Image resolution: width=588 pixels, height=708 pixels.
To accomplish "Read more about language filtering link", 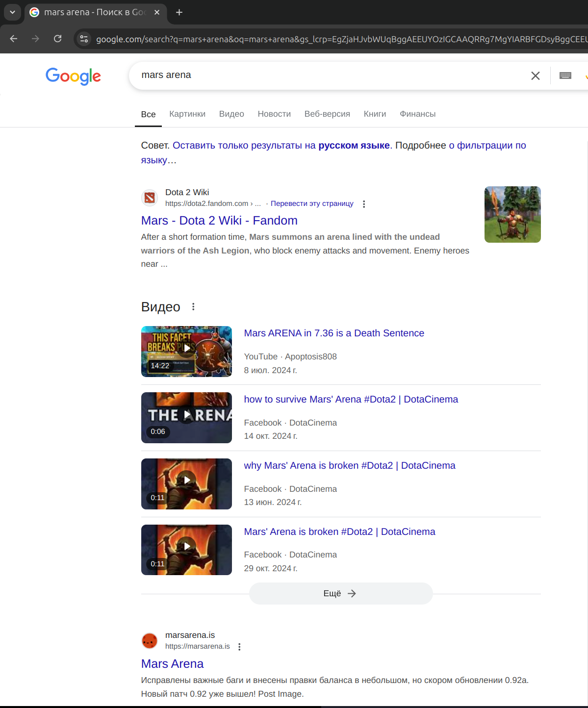I will point(487,146).
